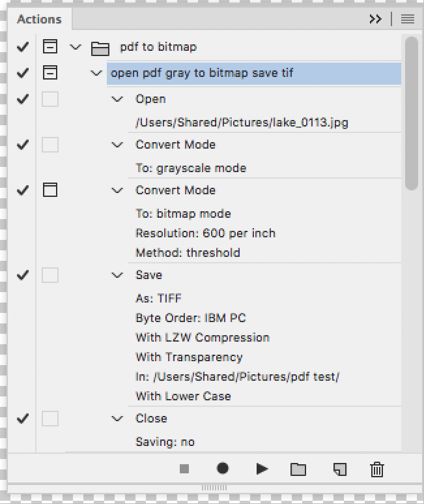Select the open pdf gray to bitmap action
The height and width of the screenshot is (504, 424).
[202, 73]
